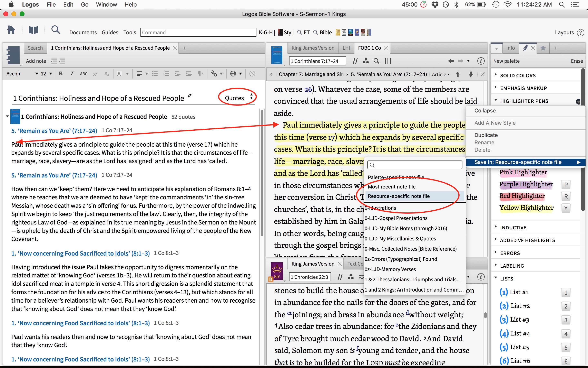Collapse the 52 quotes resource group

(7, 117)
